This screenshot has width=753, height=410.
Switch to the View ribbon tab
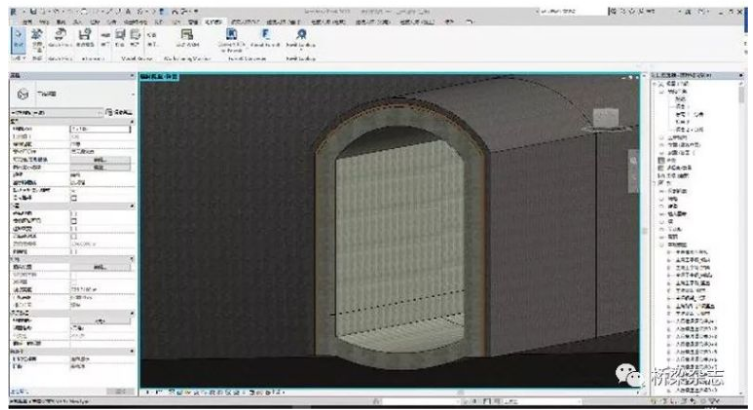click(x=177, y=22)
